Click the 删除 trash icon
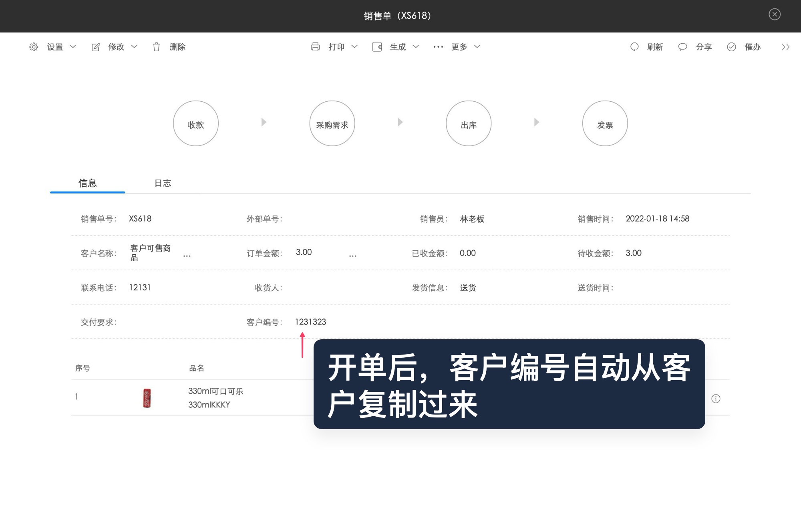Image resolution: width=801 pixels, height=532 pixels. click(157, 47)
